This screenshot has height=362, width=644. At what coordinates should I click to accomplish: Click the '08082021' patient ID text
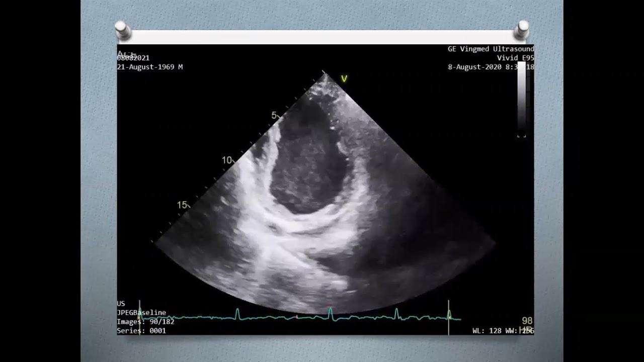[133, 58]
